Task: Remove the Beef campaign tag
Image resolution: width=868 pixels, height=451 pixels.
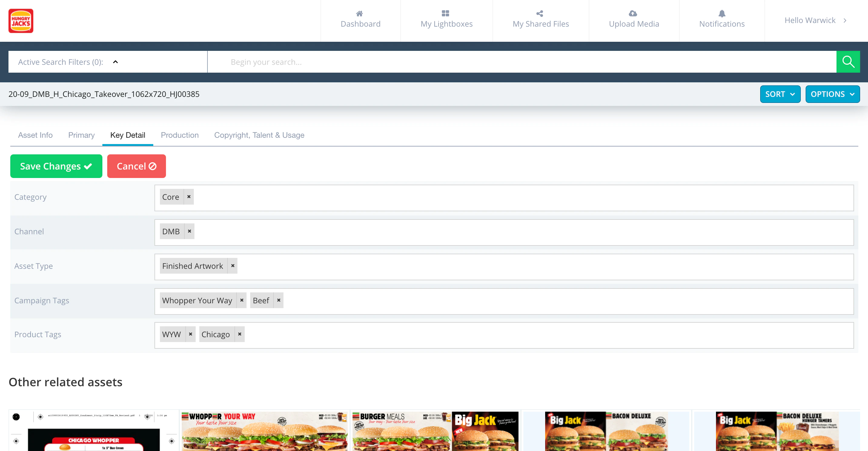Action: [x=279, y=300]
